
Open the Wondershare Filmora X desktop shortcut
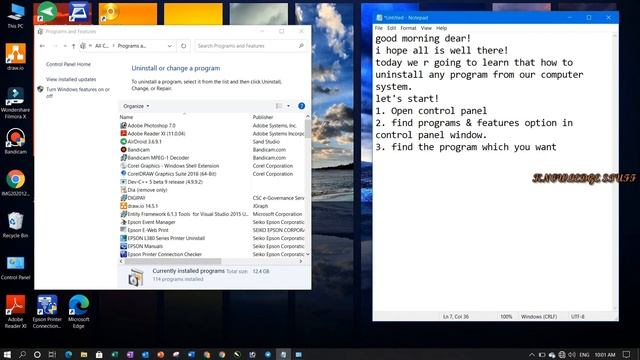16,102
